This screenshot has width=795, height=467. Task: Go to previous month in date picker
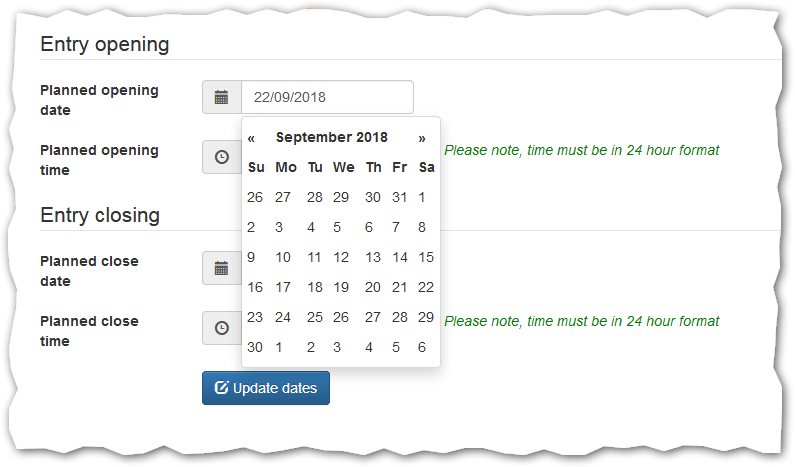(252, 138)
